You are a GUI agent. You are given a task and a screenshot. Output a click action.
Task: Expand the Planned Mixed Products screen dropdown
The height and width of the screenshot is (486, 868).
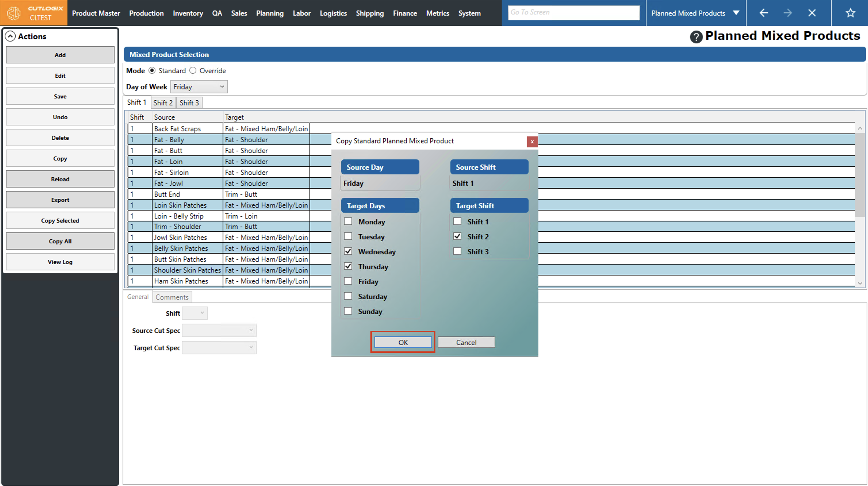point(737,13)
